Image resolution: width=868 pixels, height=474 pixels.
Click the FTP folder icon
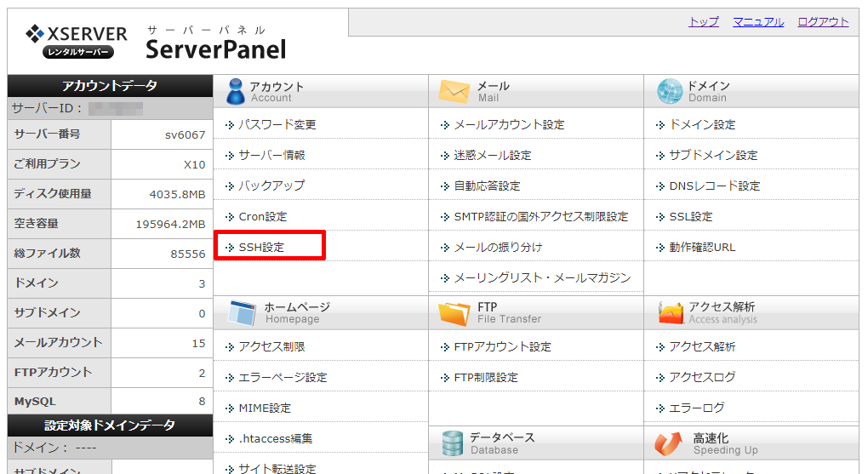[454, 312]
